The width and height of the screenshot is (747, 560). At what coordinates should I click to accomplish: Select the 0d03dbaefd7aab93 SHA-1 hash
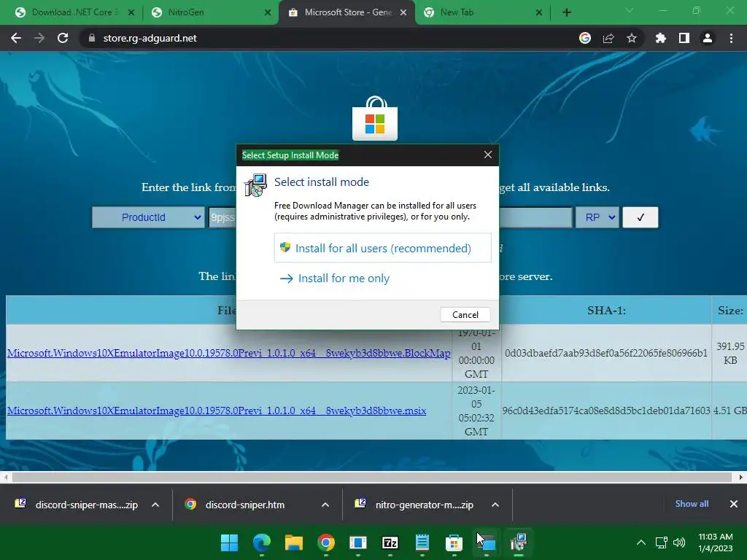coord(606,353)
